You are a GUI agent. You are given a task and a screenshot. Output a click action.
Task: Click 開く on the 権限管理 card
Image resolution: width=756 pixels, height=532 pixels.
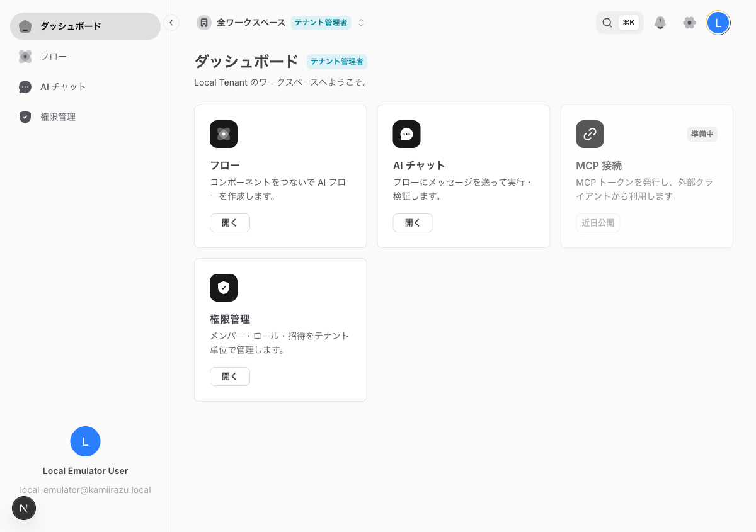230,376
